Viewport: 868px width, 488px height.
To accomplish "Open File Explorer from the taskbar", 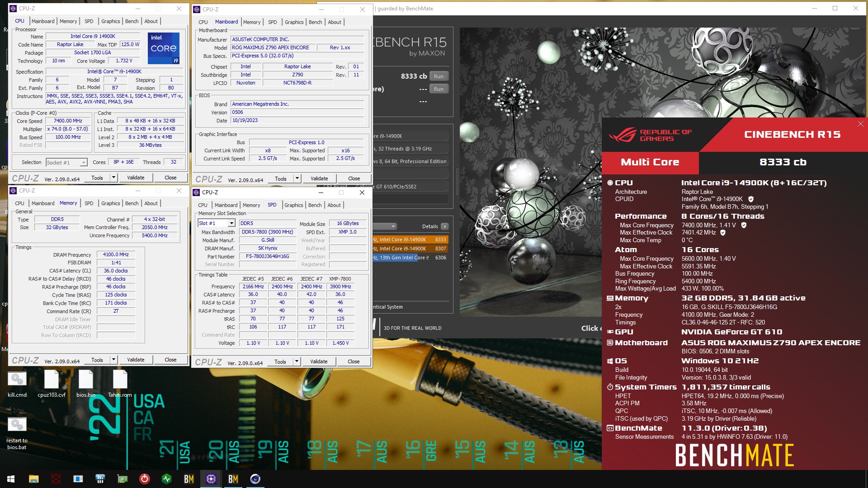I will coord(33,479).
